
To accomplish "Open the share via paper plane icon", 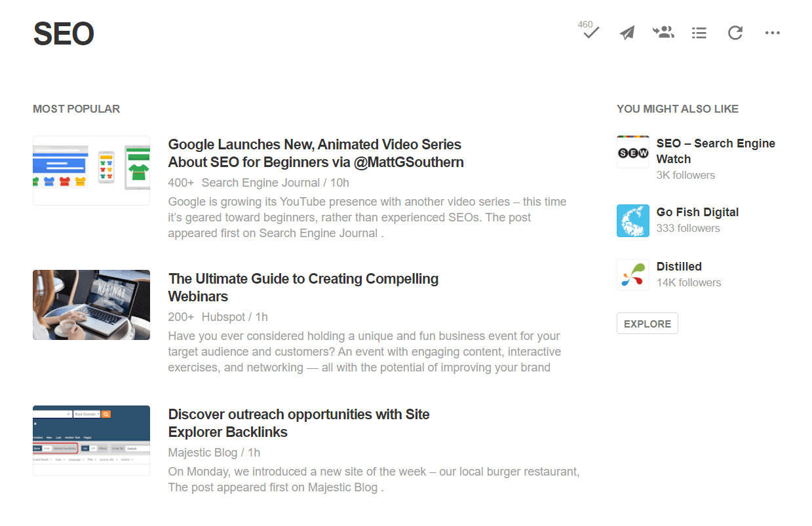I will [626, 33].
